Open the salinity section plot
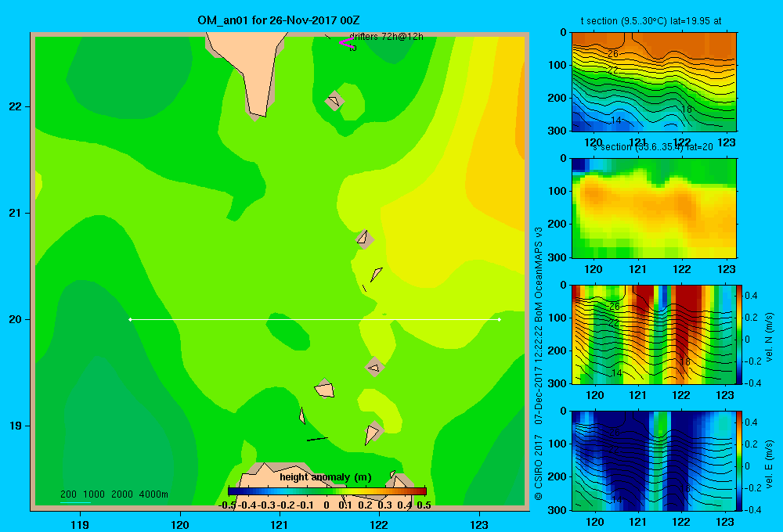783x532 pixels. tap(654, 208)
